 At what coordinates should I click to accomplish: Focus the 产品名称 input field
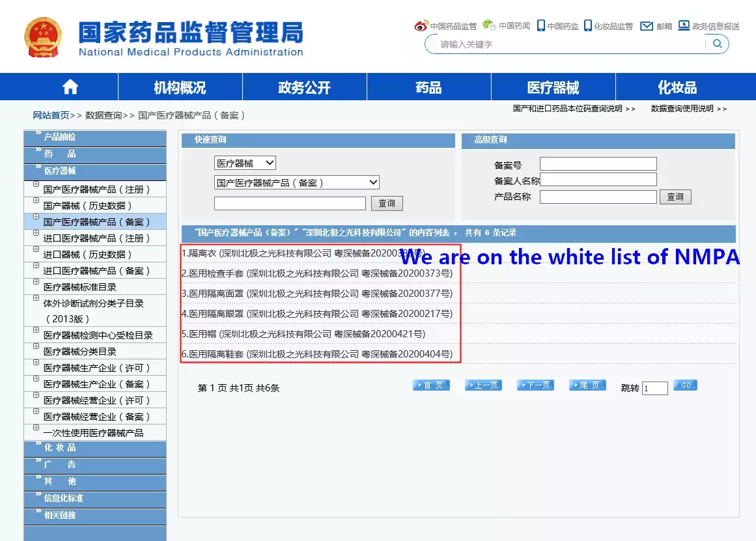[598, 197]
